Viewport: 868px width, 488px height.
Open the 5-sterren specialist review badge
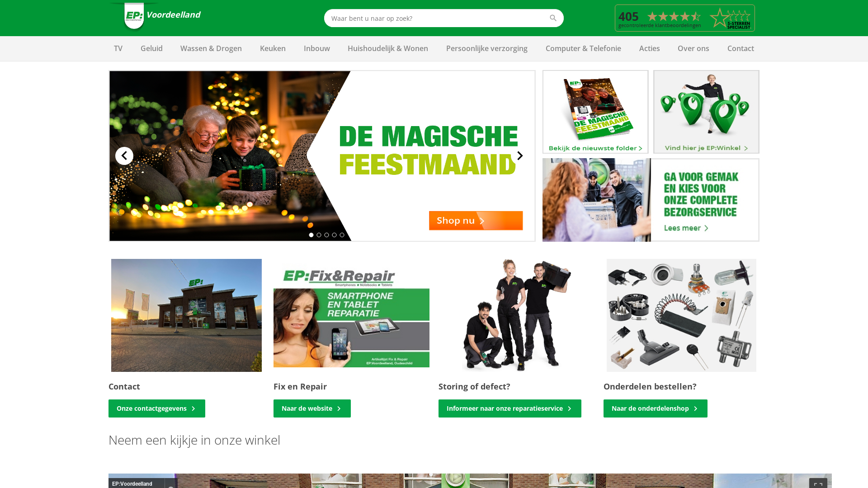click(x=684, y=18)
